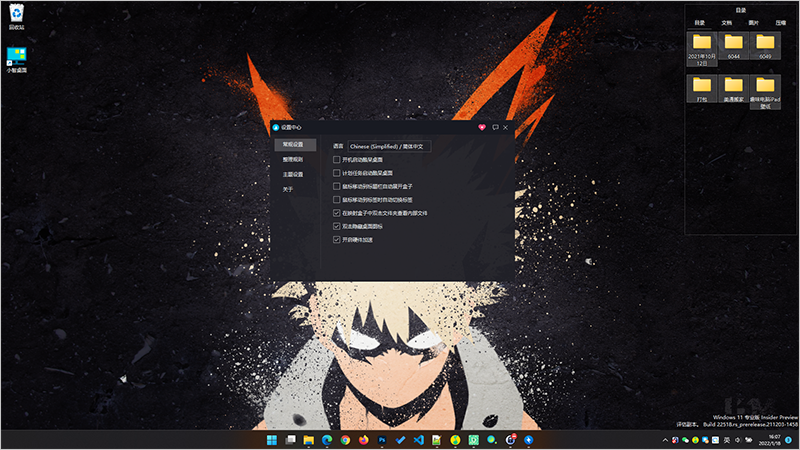
Task: Expand the system tray hidden icons chevron
Action: (x=665, y=440)
